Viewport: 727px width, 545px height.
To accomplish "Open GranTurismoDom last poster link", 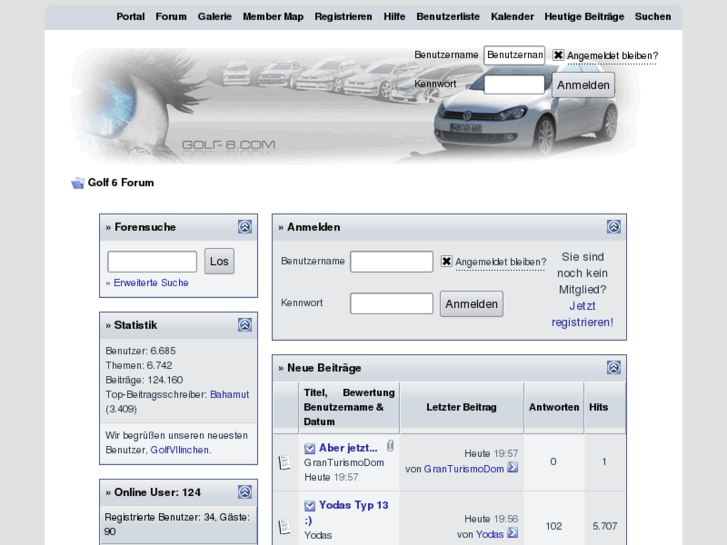I will pos(464,469).
